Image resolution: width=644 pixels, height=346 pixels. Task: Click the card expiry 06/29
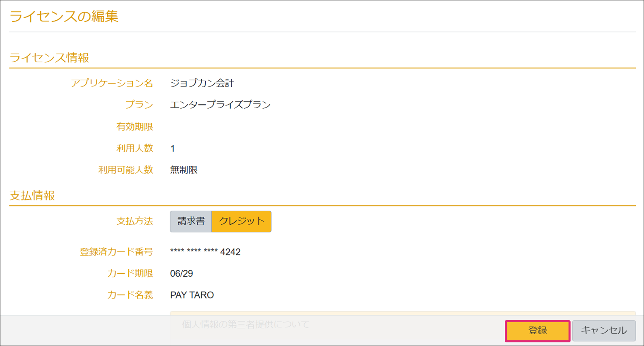click(x=181, y=274)
